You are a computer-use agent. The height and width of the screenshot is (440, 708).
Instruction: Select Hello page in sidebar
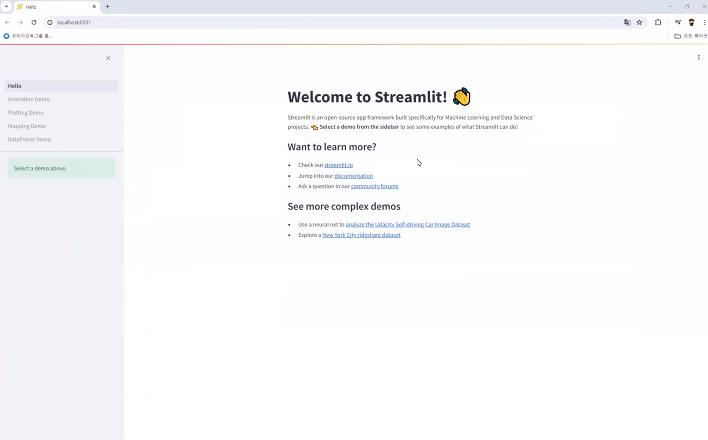click(61, 86)
